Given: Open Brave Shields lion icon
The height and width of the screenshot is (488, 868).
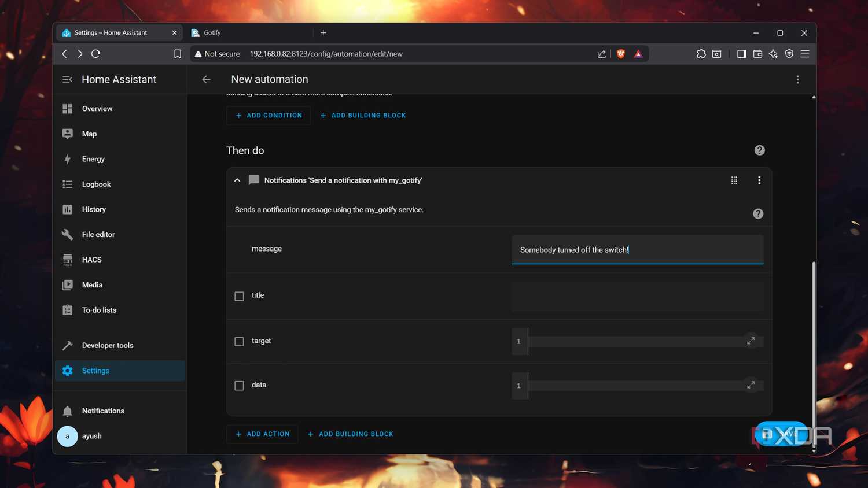Looking at the screenshot, I should 621,54.
